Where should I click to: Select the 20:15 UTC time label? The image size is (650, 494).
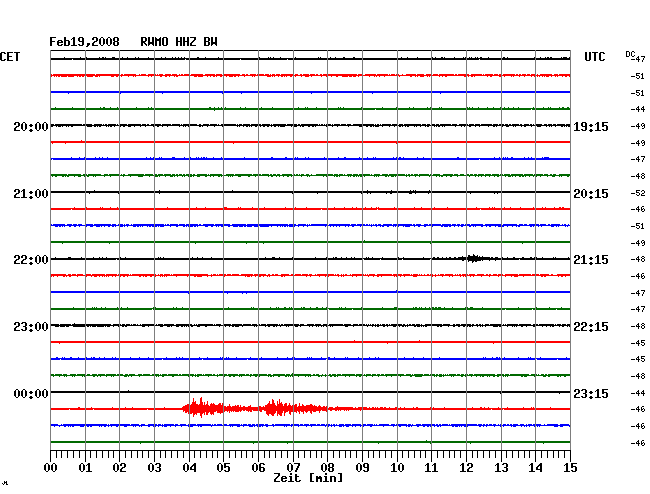click(591, 194)
